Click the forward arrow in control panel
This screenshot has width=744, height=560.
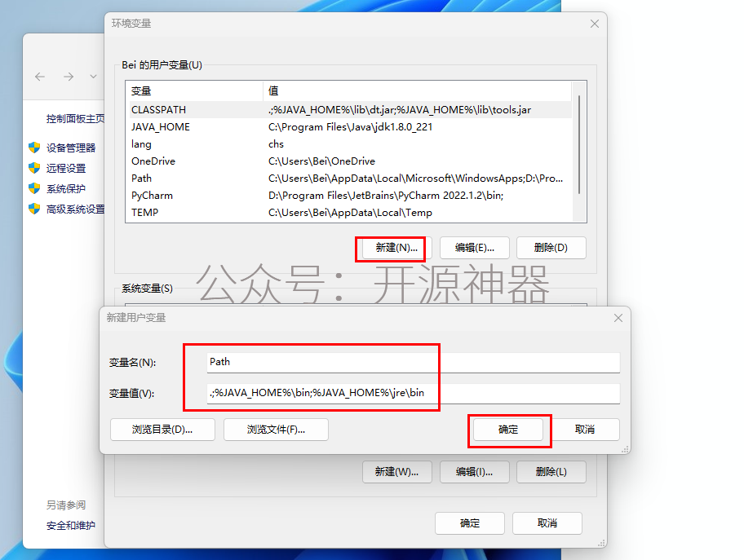click(x=69, y=77)
